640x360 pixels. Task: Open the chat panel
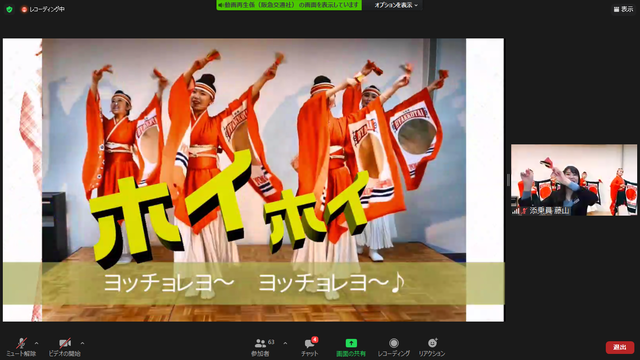[x=310, y=347]
